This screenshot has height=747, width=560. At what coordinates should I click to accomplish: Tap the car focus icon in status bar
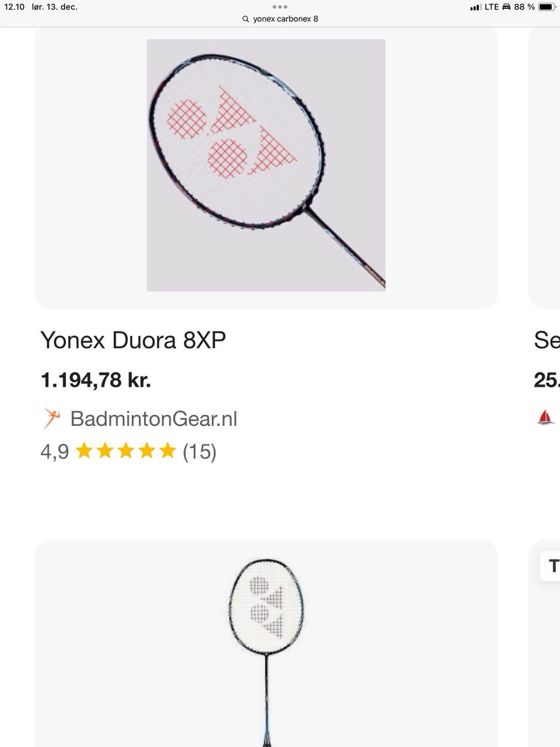click(506, 7)
